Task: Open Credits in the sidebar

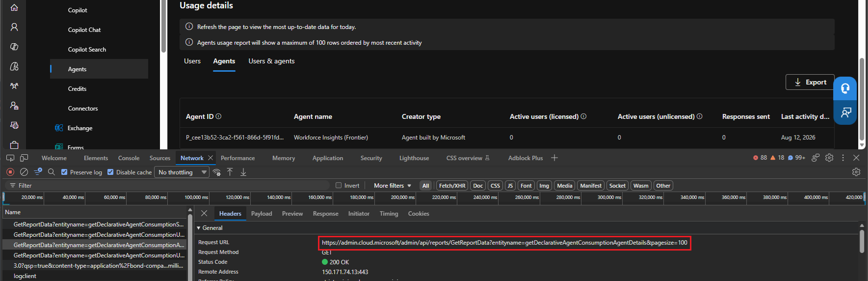Action: click(x=77, y=89)
